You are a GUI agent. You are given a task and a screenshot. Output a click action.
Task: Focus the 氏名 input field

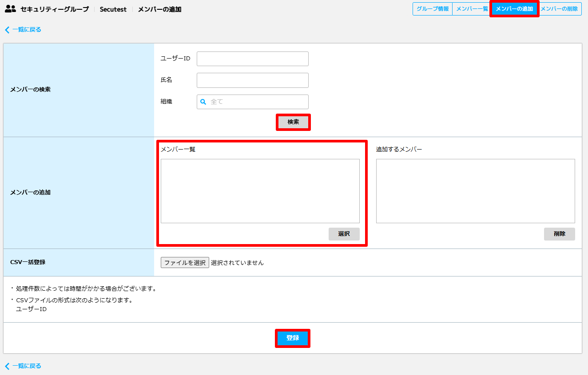pyautogui.click(x=253, y=80)
